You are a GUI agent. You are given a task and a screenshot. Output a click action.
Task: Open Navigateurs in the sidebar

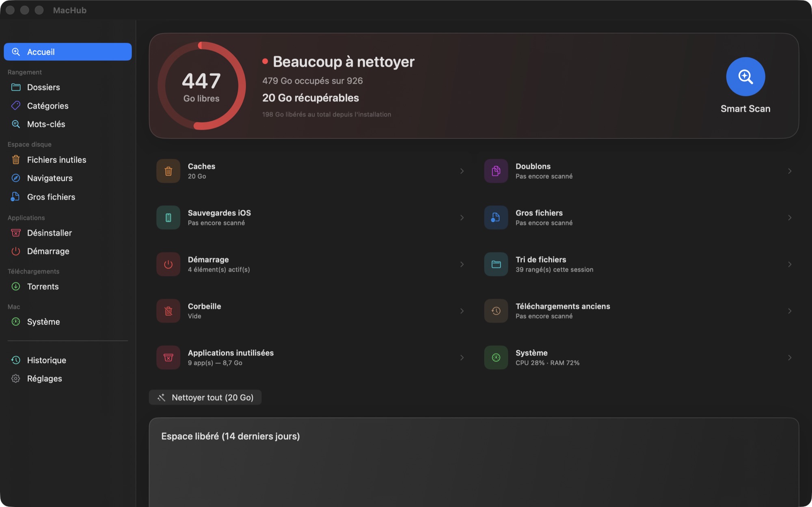pos(68,178)
